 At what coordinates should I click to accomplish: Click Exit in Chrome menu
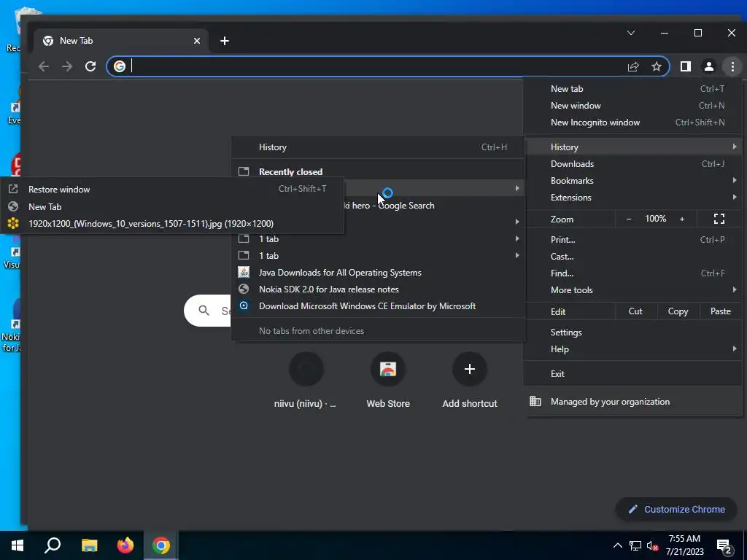coord(632,374)
